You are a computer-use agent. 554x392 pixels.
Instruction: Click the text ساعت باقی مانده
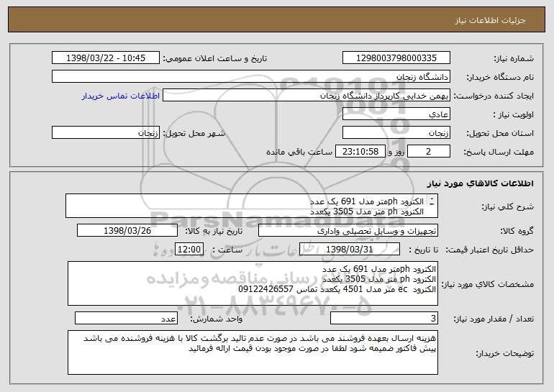click(x=299, y=152)
